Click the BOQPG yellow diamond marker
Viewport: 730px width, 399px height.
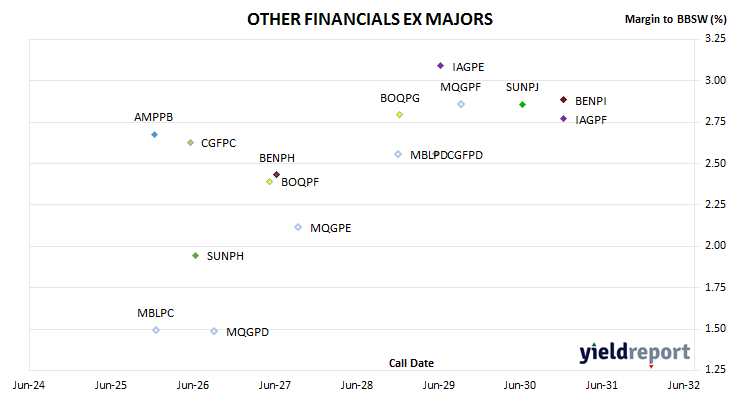pos(399,115)
